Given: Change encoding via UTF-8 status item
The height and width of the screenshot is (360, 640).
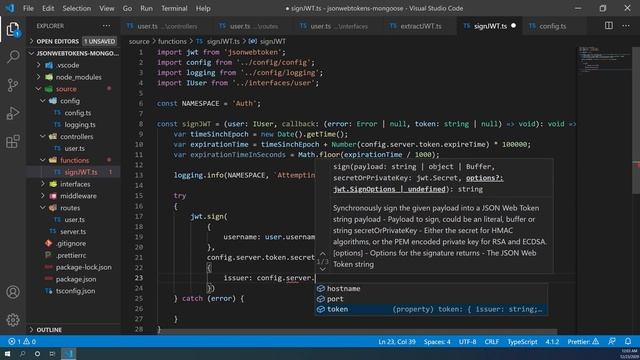Looking at the screenshot, I should [x=467, y=342].
